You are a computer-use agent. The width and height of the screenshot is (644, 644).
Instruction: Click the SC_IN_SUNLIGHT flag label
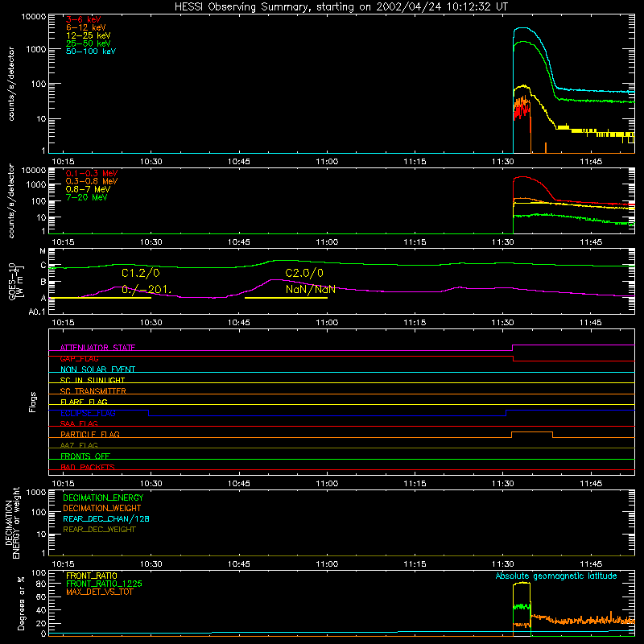coord(93,380)
